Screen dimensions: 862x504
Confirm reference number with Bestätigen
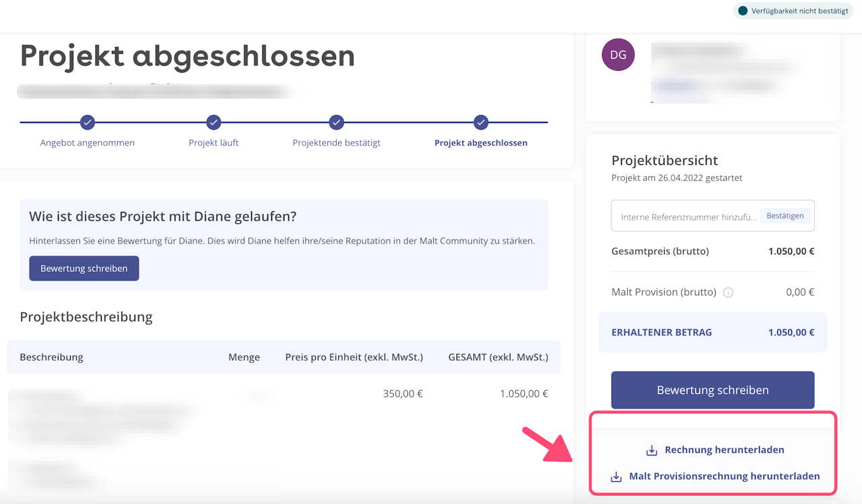pos(785,216)
